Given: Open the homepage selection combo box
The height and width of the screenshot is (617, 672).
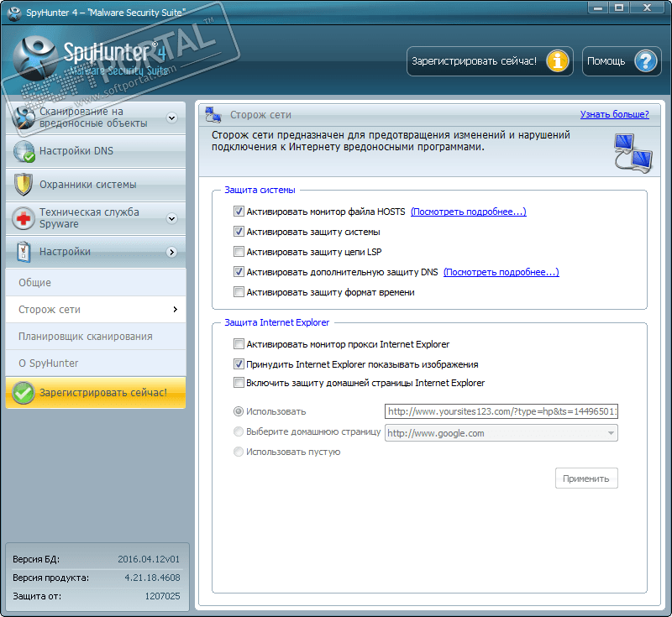Looking at the screenshot, I should pos(501,433).
